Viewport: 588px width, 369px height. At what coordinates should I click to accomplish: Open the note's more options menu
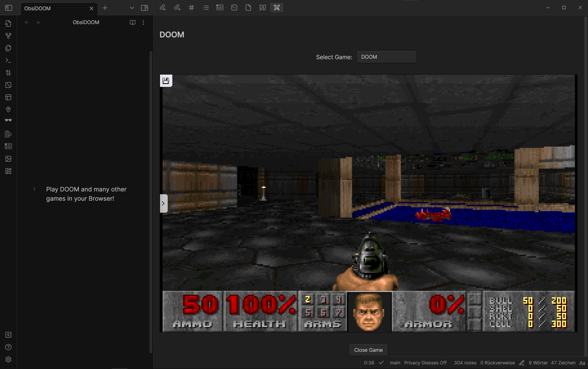pos(143,23)
